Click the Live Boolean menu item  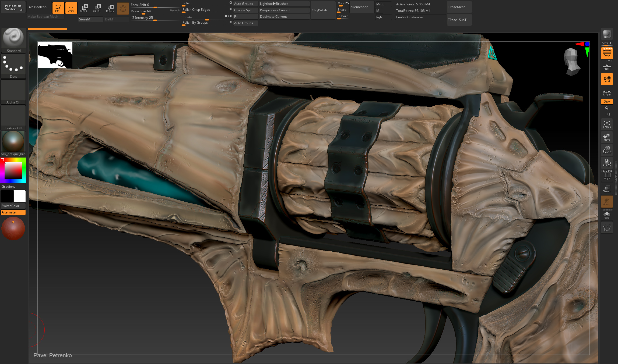pyautogui.click(x=37, y=7)
